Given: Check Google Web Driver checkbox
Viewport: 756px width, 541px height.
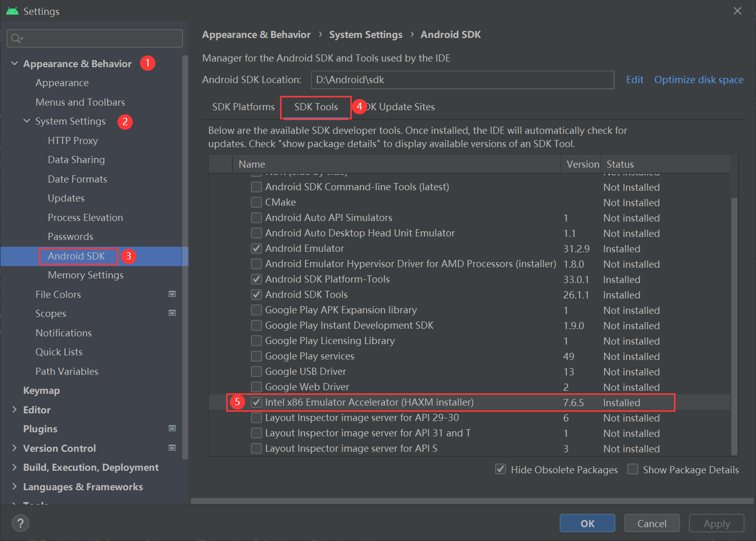Looking at the screenshot, I should click(256, 387).
